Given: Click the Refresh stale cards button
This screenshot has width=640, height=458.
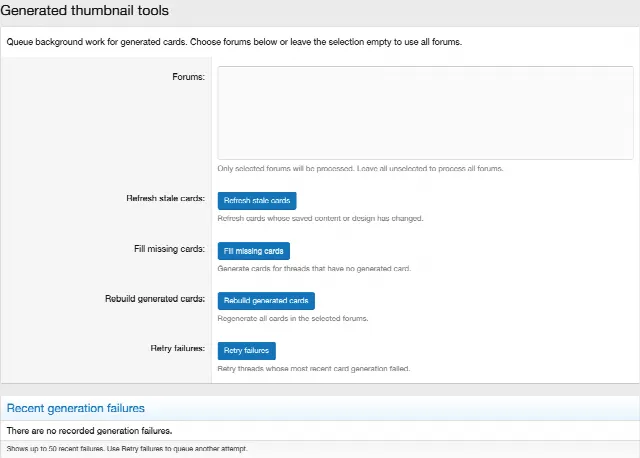Looking at the screenshot, I should (257, 201).
